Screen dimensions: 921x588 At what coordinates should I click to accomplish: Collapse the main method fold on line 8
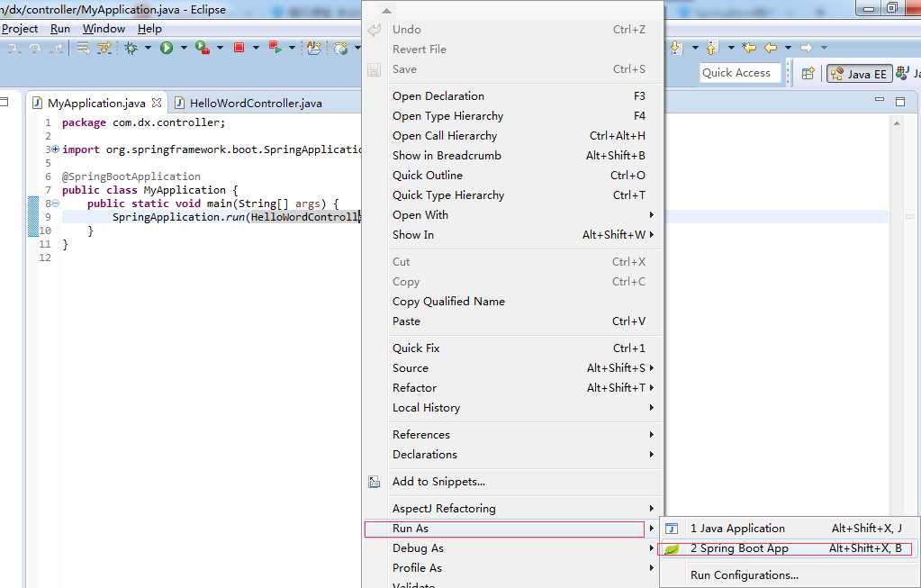point(55,204)
